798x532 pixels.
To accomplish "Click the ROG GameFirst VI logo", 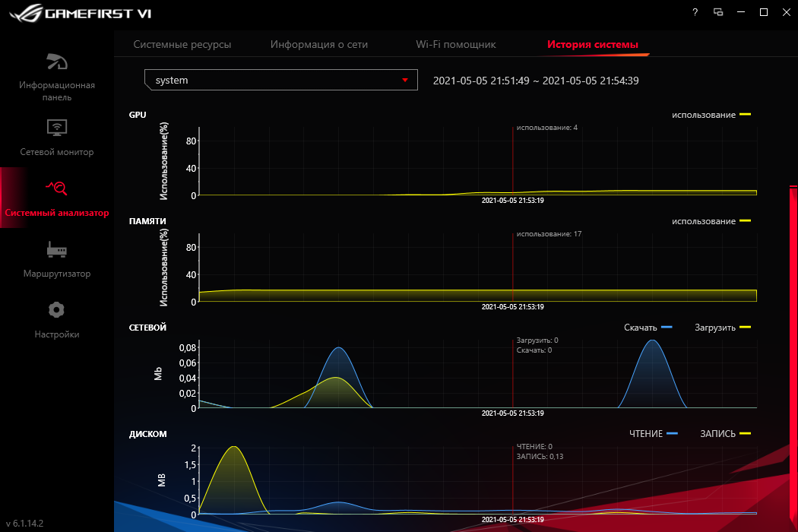I will pos(81,13).
